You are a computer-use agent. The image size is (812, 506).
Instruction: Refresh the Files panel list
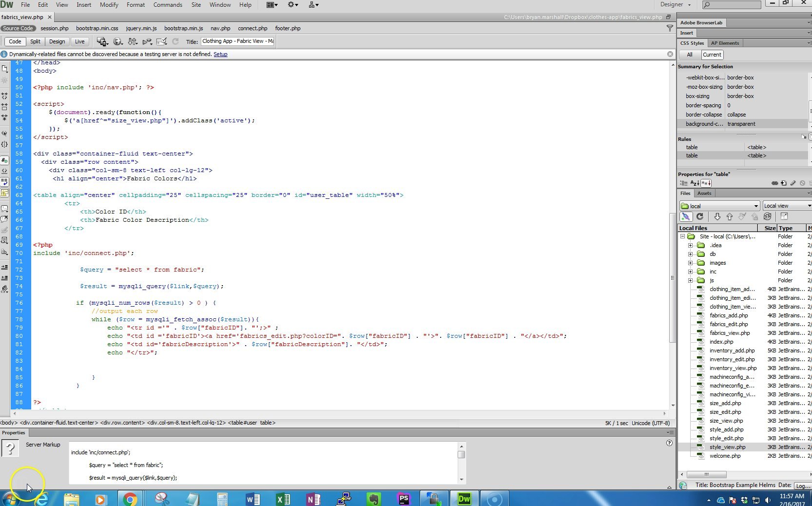click(700, 217)
